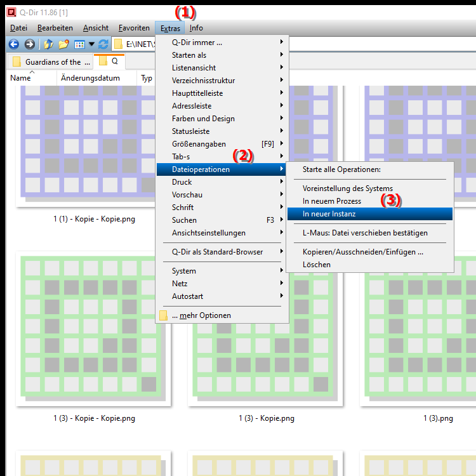Click file name 1 (3) - Kopie - Kopie.png
The height and width of the screenshot is (476, 476).
coord(94,418)
